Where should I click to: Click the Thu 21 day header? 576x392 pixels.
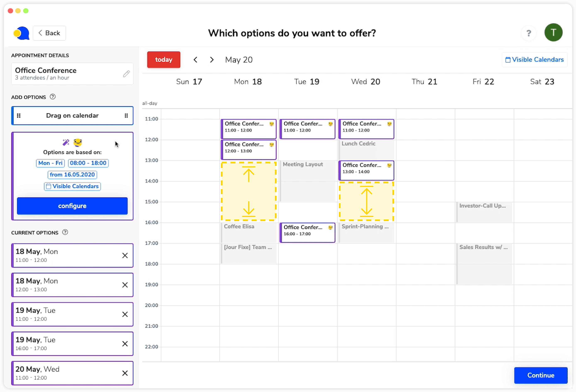click(424, 82)
